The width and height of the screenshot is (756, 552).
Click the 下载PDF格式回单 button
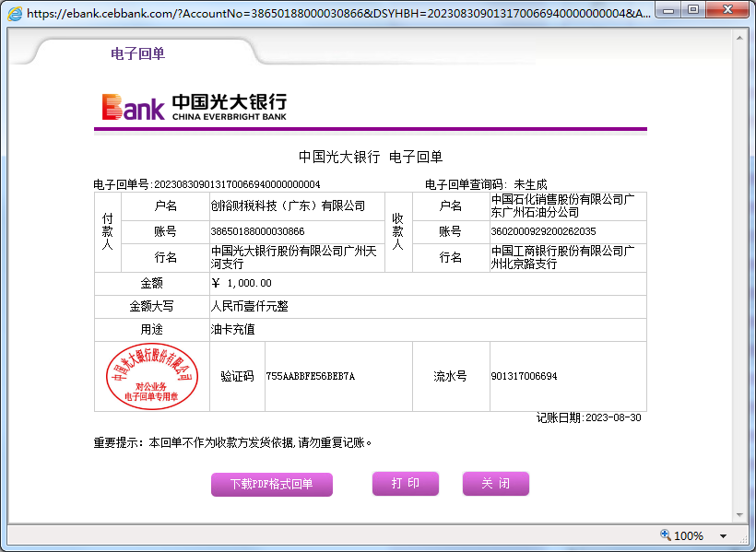pyautogui.click(x=271, y=484)
